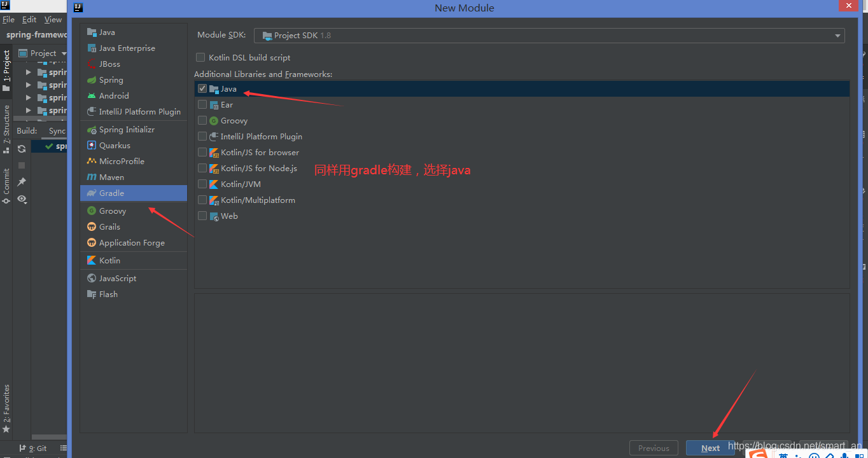Check Kotlin/JS for Node.js checkbox
868x458 pixels.
(202, 168)
